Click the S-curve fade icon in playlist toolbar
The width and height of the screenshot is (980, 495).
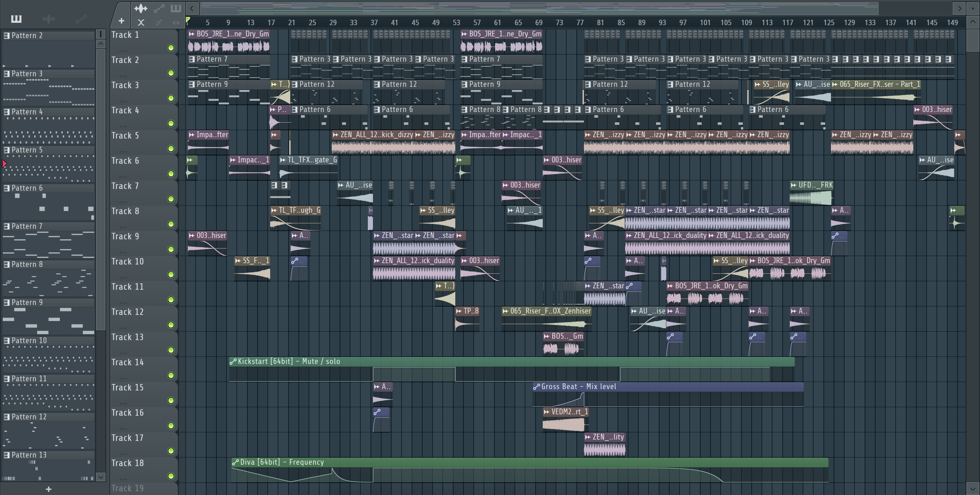159,22
